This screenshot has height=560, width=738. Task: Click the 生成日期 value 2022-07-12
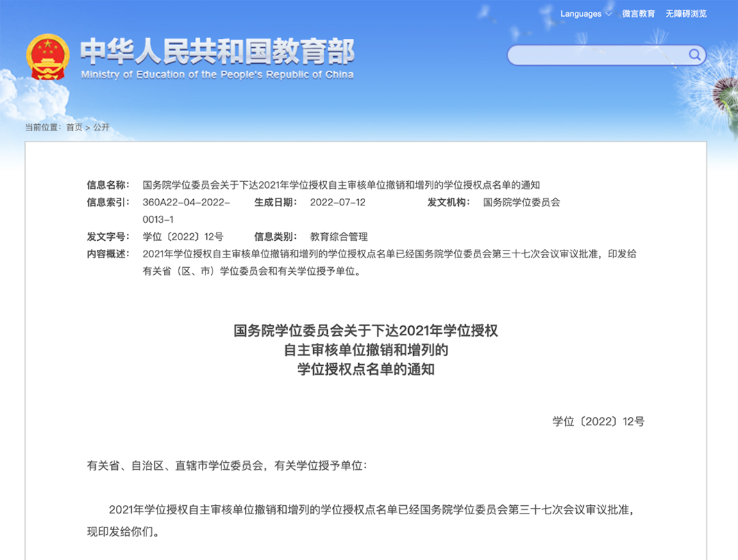point(337,203)
